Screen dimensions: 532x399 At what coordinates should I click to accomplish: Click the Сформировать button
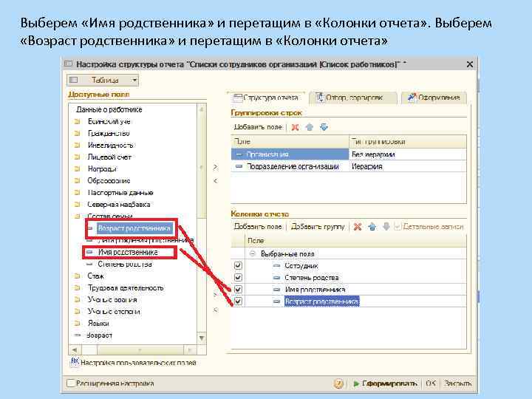click(x=385, y=383)
